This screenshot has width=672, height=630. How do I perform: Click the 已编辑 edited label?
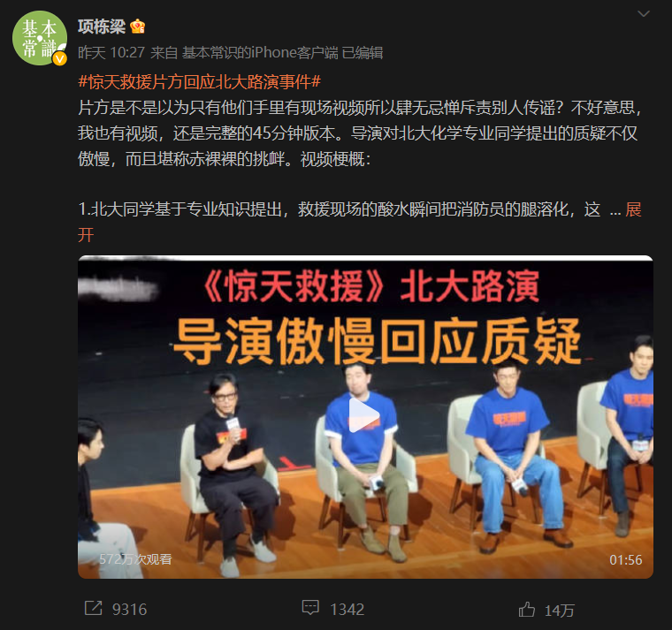coord(363,53)
